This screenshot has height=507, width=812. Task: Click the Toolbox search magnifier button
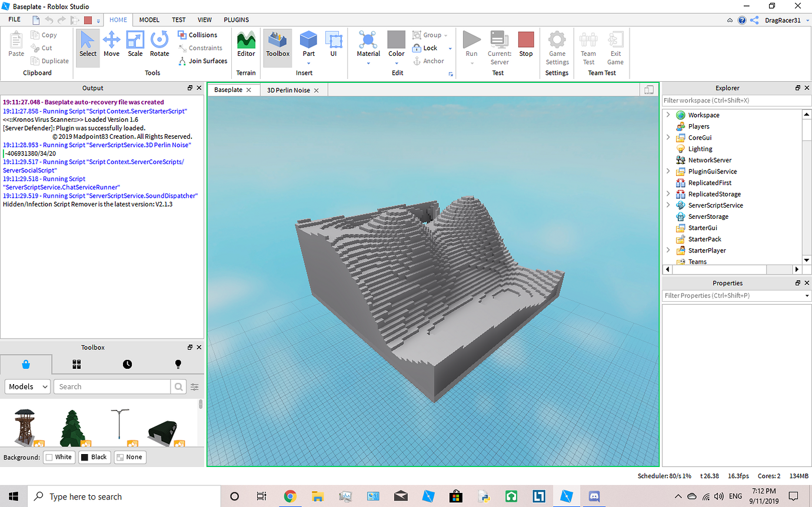[178, 386]
